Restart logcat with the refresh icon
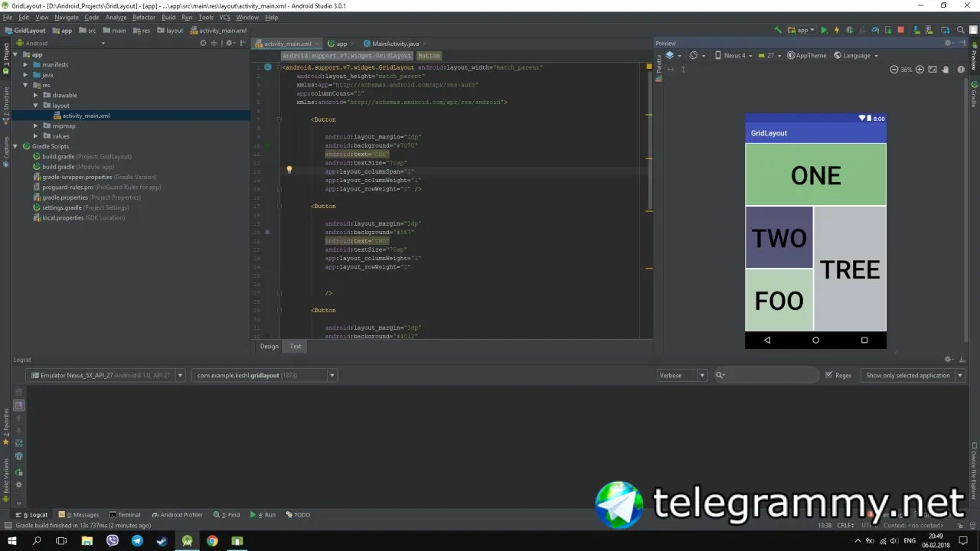The width and height of the screenshot is (980, 551). [x=19, y=472]
